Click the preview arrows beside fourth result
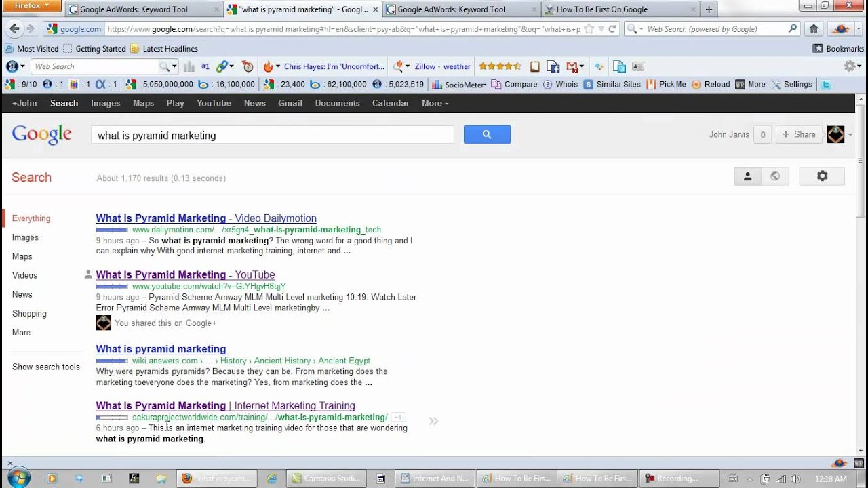 (x=433, y=421)
